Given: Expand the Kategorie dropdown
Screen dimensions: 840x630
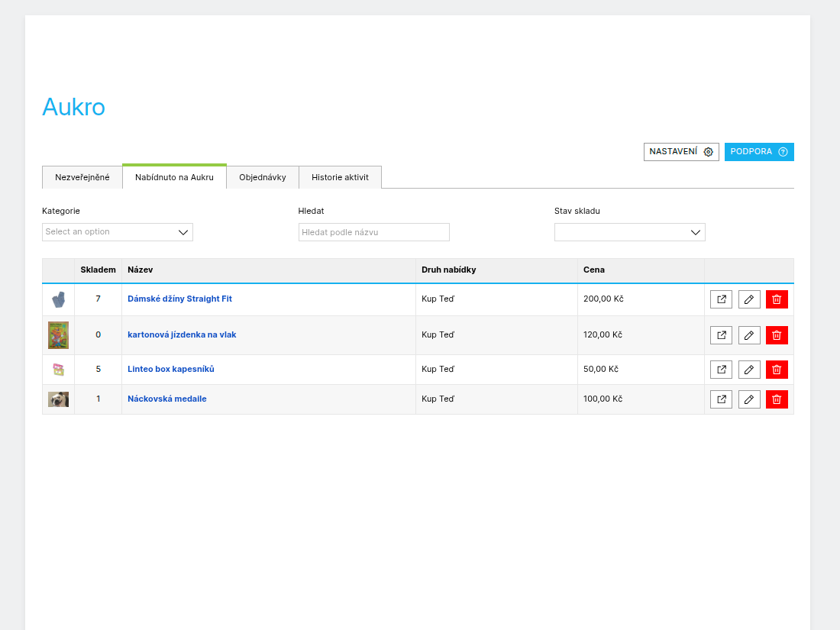Looking at the screenshot, I should [x=117, y=232].
